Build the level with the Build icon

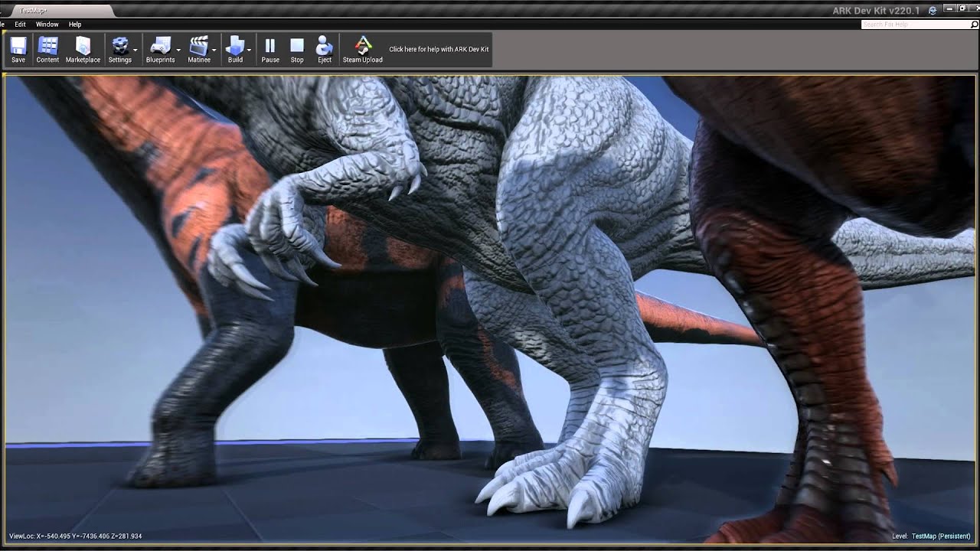coord(235,49)
